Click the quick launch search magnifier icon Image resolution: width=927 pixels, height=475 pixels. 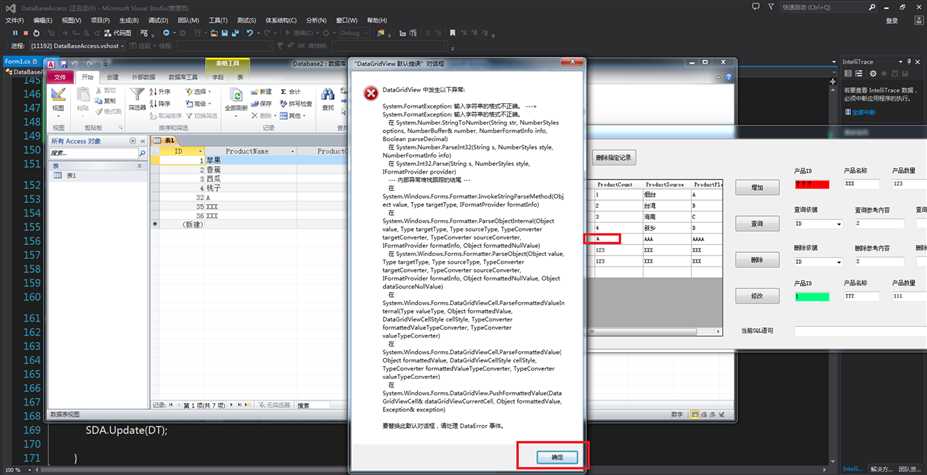(873, 7)
